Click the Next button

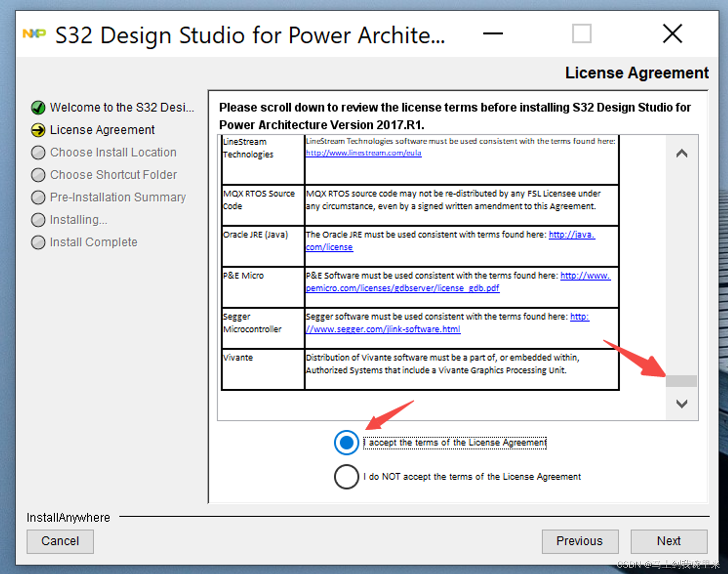coord(669,541)
